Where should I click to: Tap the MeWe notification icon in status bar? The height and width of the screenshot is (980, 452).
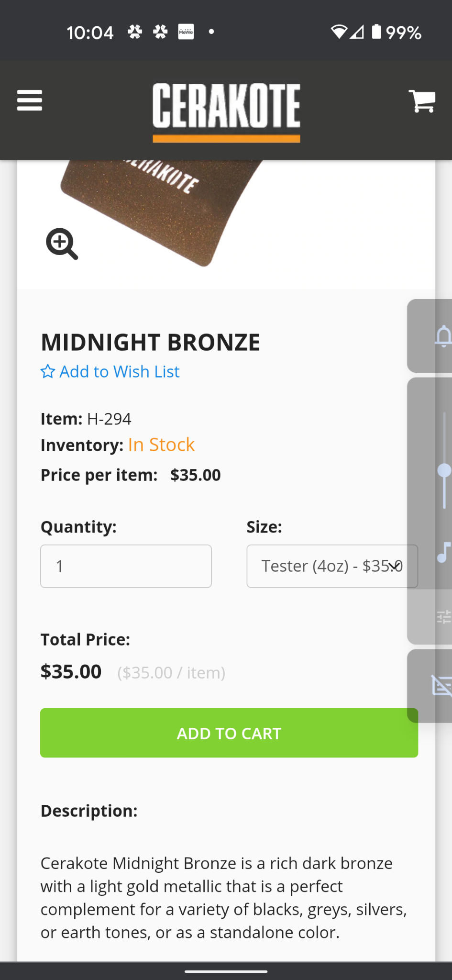(x=186, y=32)
